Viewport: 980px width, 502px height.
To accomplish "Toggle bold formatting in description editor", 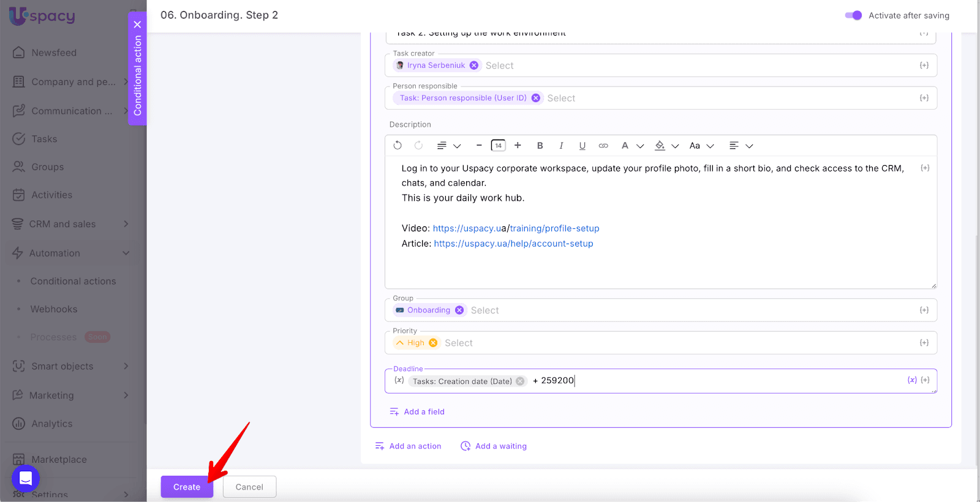I will pos(540,146).
